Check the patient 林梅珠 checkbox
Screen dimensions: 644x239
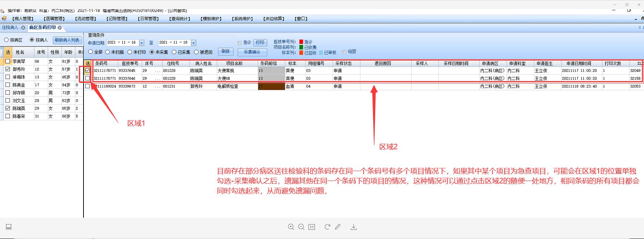7,77
